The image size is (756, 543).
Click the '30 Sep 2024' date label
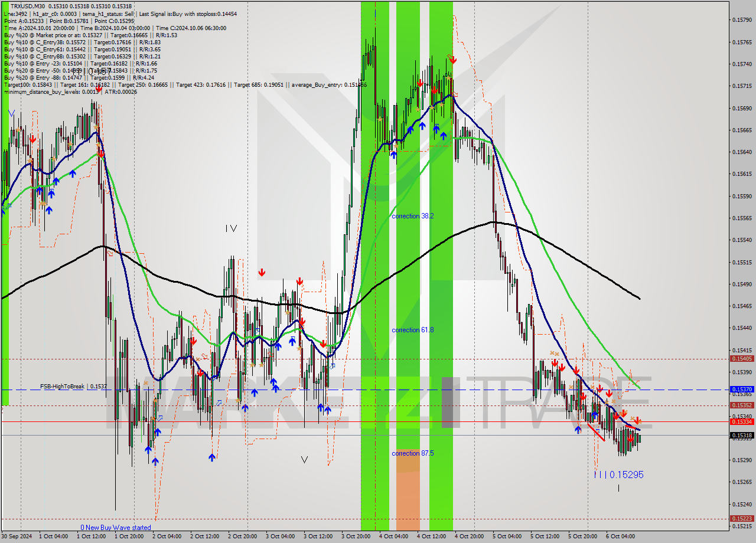pyautogui.click(x=17, y=537)
